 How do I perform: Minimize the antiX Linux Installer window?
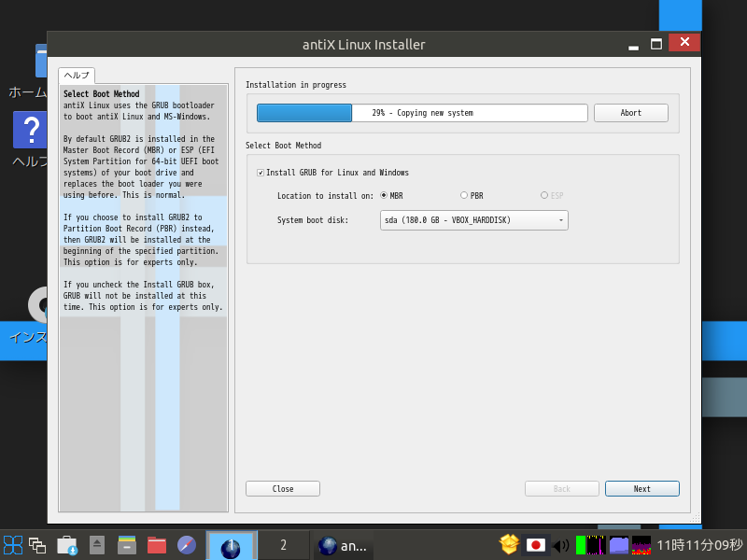point(633,46)
